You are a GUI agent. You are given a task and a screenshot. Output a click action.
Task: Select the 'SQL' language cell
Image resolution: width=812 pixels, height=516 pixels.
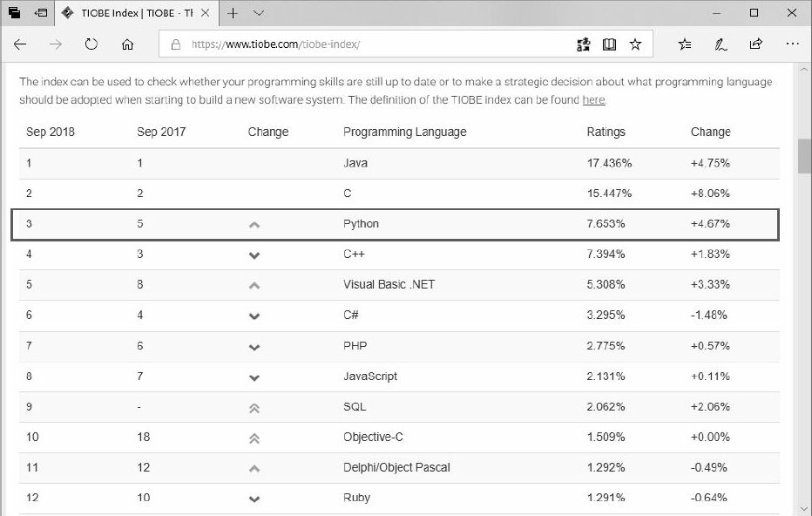click(355, 406)
